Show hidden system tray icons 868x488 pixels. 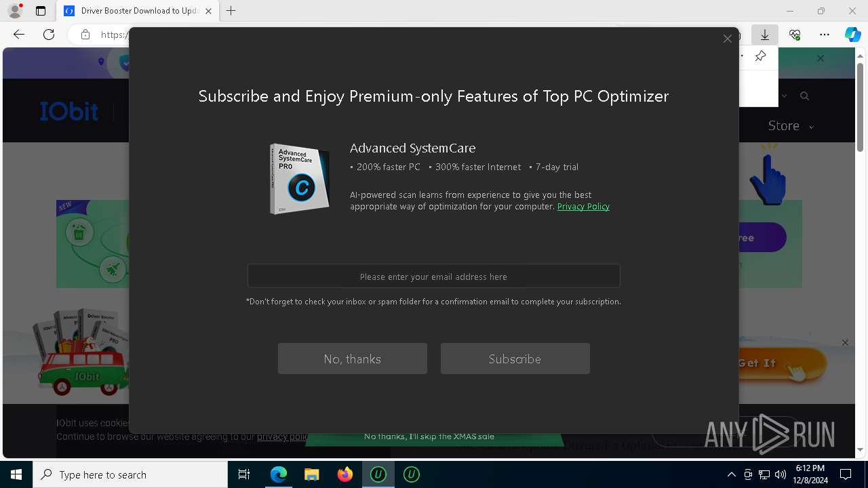[731, 474]
